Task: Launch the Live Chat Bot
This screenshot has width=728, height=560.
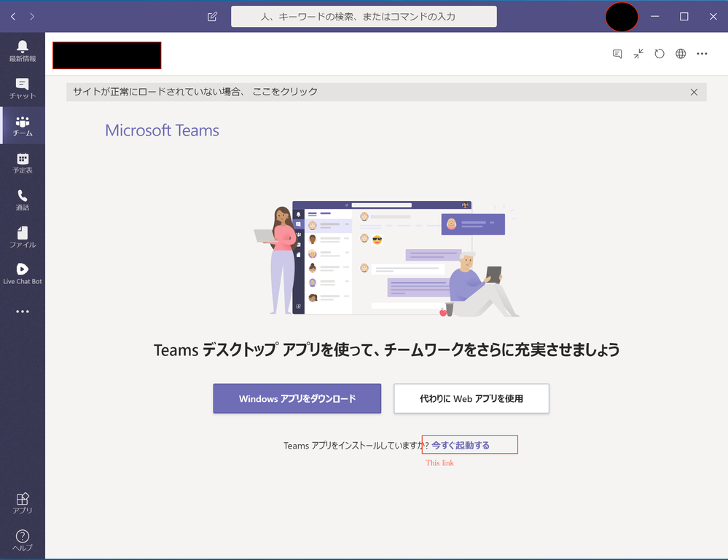Action: coord(23,272)
